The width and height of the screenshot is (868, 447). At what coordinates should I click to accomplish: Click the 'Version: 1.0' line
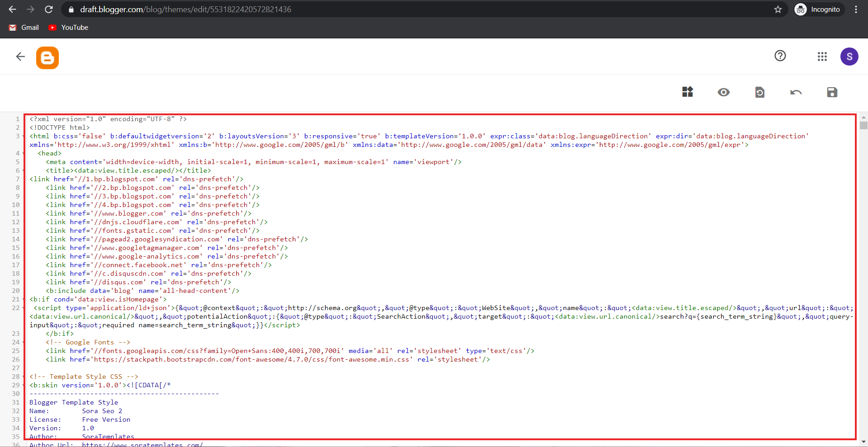pos(62,428)
